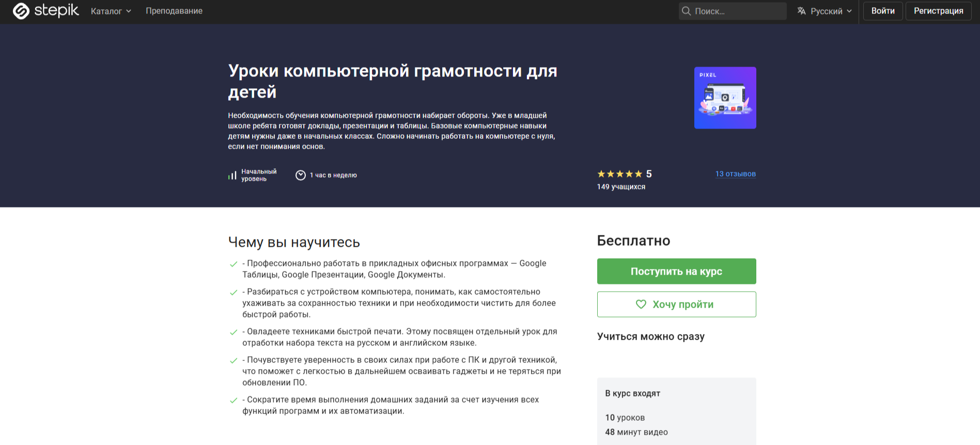Image resolution: width=980 pixels, height=445 pixels.
Task: Click the Pixel course cover thumbnail
Action: [725, 98]
